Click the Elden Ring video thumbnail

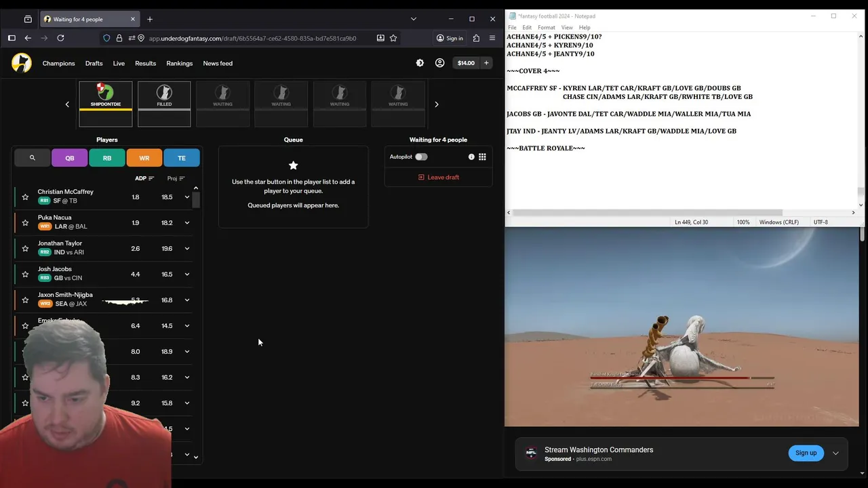pos(682,327)
